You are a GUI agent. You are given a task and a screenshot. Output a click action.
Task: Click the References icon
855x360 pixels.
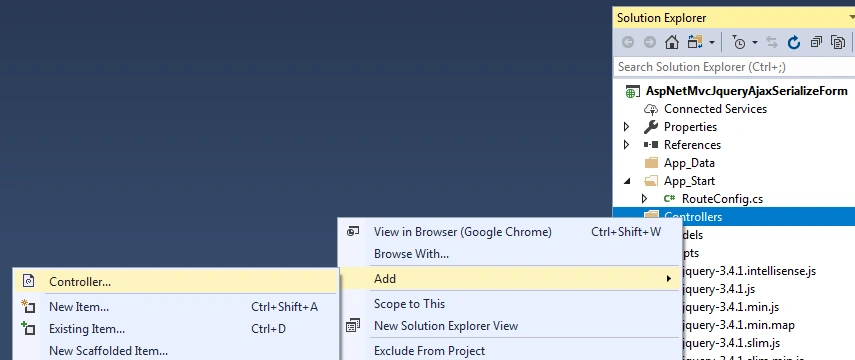[x=651, y=145]
